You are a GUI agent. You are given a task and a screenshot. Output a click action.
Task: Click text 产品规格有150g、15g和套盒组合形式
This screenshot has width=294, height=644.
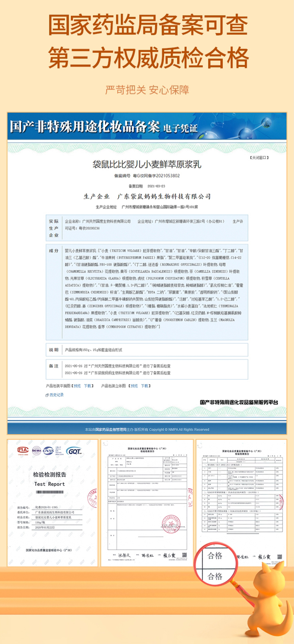94,350
